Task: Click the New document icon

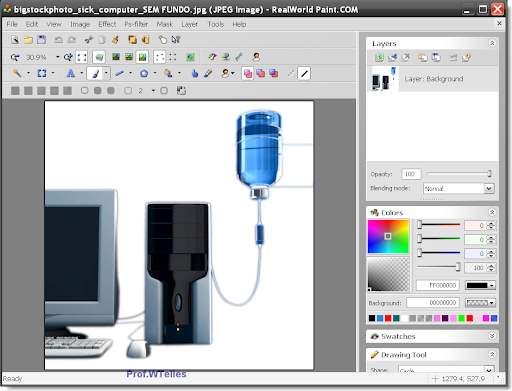Action: (x=15, y=40)
